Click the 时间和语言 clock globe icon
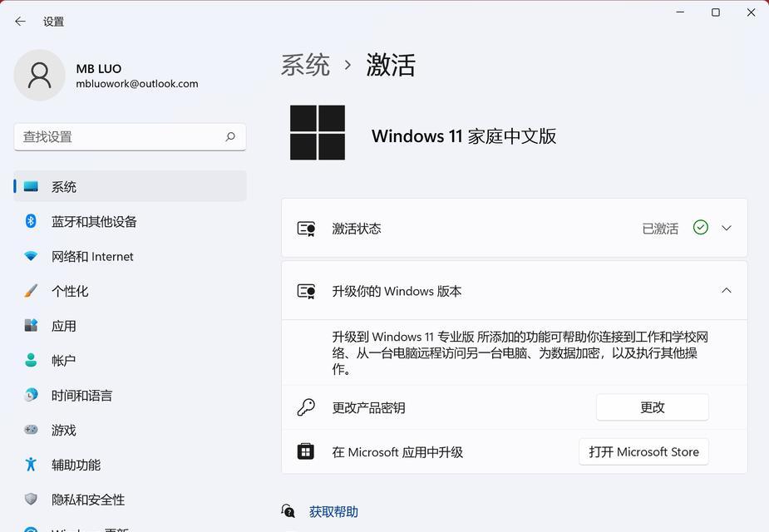 pos(31,395)
